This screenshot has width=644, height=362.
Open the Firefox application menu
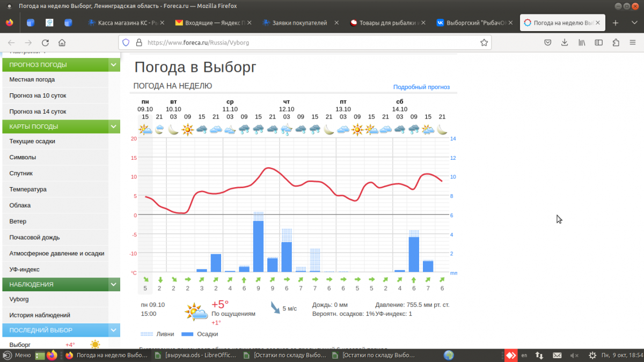[x=633, y=42]
